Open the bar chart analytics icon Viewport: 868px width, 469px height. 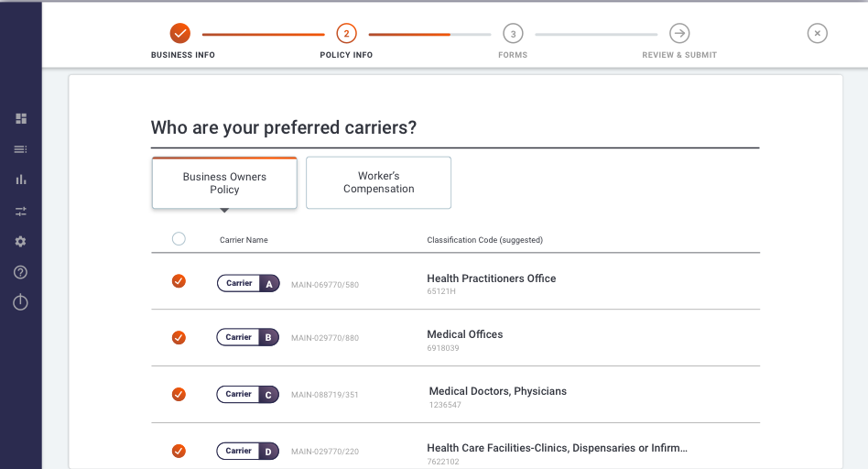tap(21, 180)
